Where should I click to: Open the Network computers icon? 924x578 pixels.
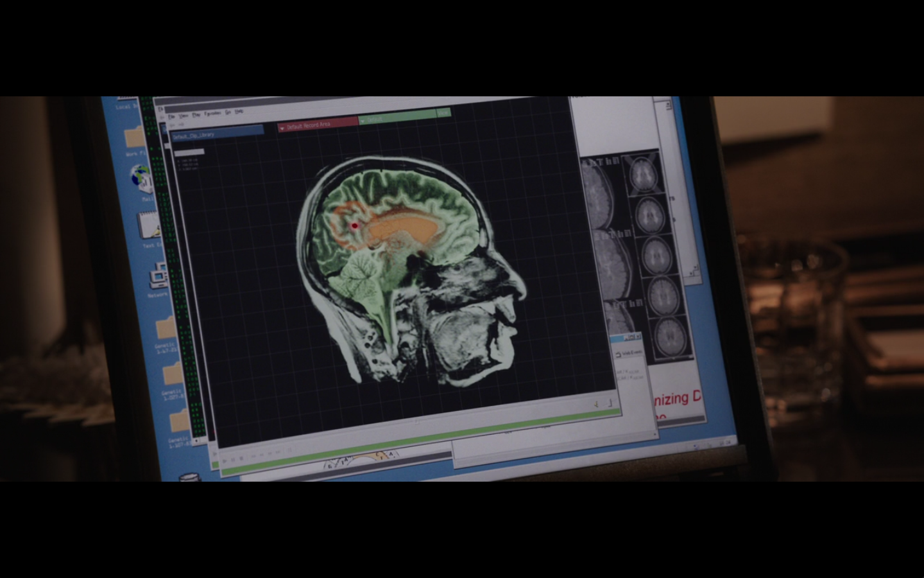(x=158, y=276)
